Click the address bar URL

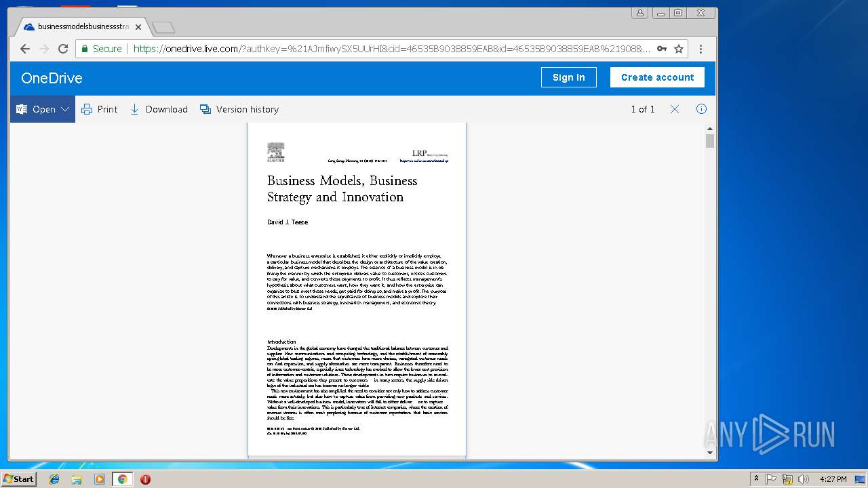[391, 49]
